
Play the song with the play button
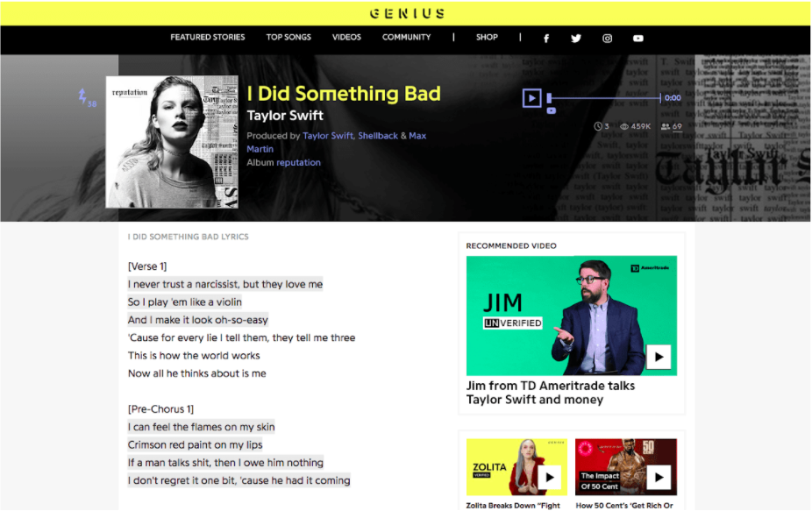[532, 98]
